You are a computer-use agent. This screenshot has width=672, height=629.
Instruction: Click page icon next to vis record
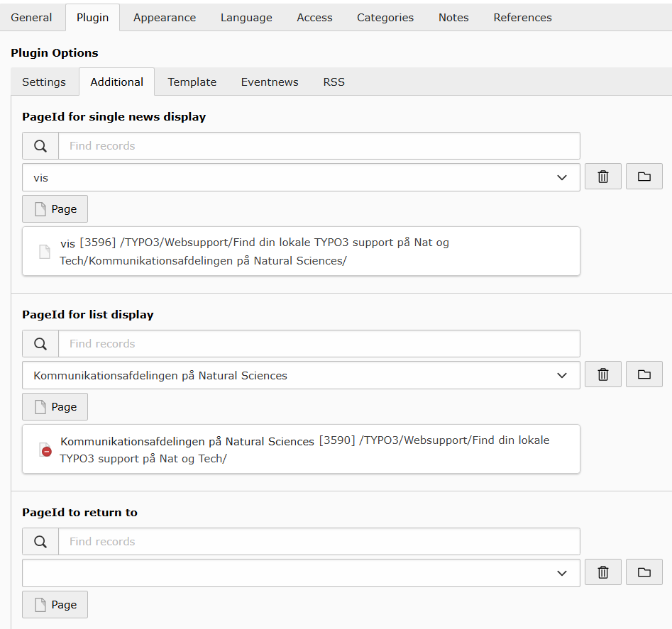pyautogui.click(x=45, y=252)
